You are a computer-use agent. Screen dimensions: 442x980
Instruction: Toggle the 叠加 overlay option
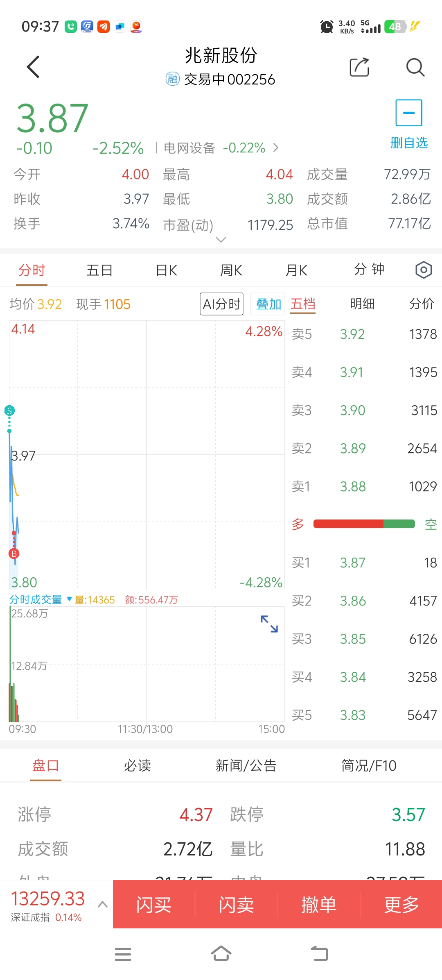click(x=268, y=304)
